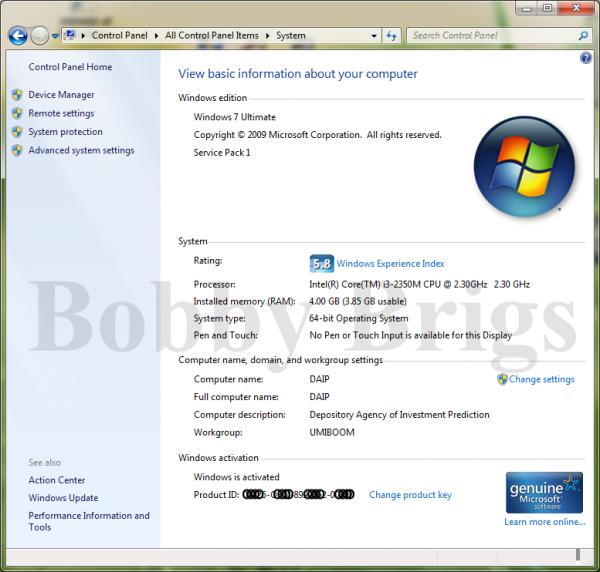Click the 64-bit Operating System value

pos(359,318)
